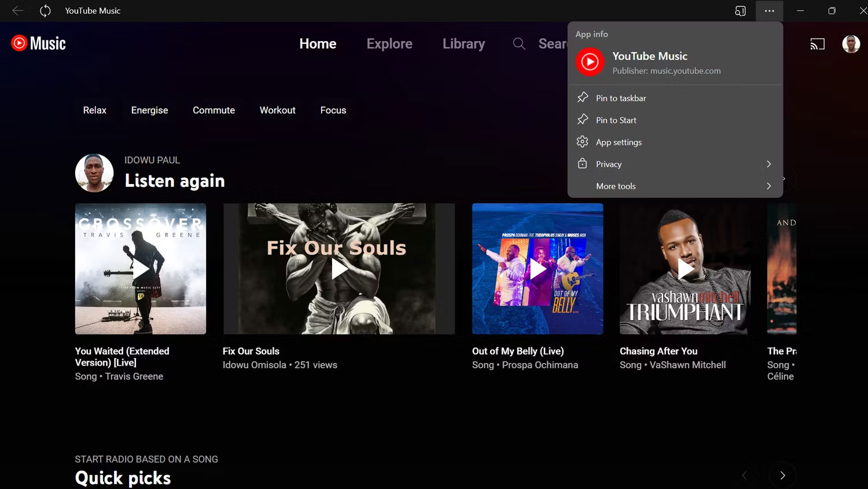Toggle the Relax mood filter

[94, 110]
